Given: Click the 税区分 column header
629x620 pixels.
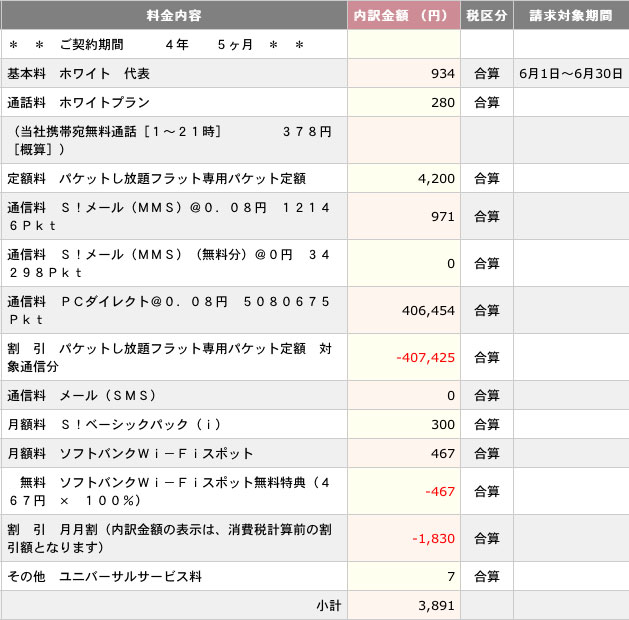Looking at the screenshot, I should [486, 16].
